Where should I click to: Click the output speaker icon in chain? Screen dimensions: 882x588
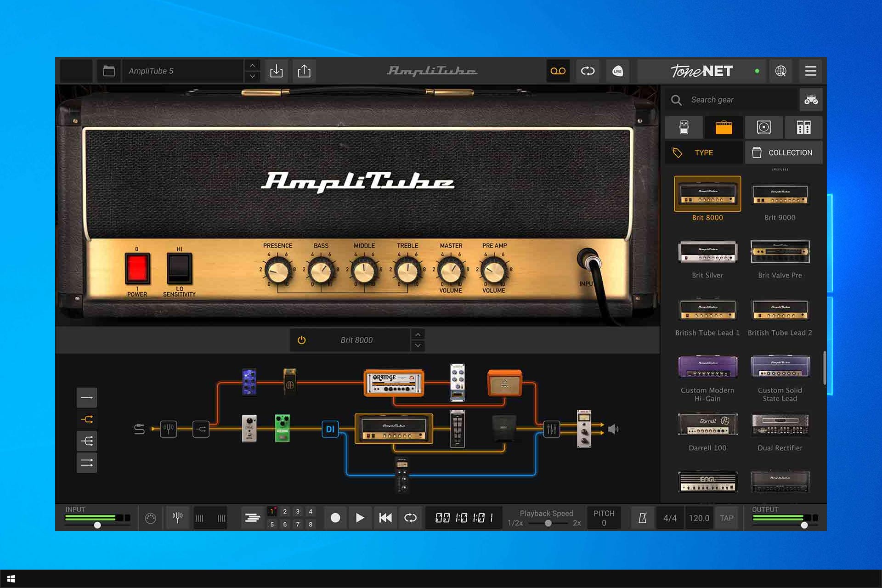tap(613, 429)
